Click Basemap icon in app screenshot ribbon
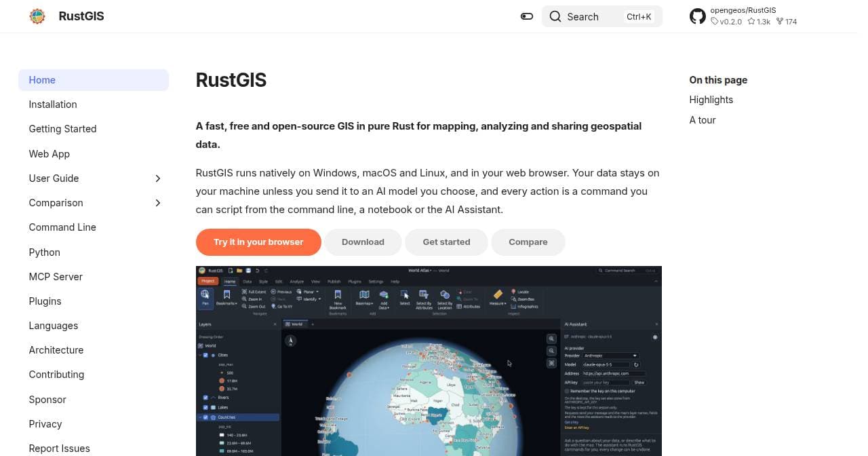The width and height of the screenshot is (868, 456). [x=364, y=294]
